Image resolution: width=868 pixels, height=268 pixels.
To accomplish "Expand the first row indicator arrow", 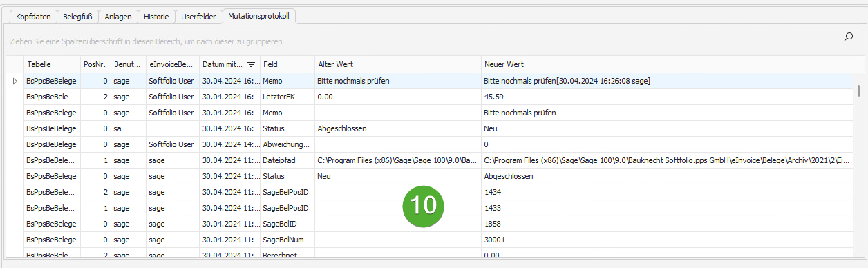I will tap(16, 81).
